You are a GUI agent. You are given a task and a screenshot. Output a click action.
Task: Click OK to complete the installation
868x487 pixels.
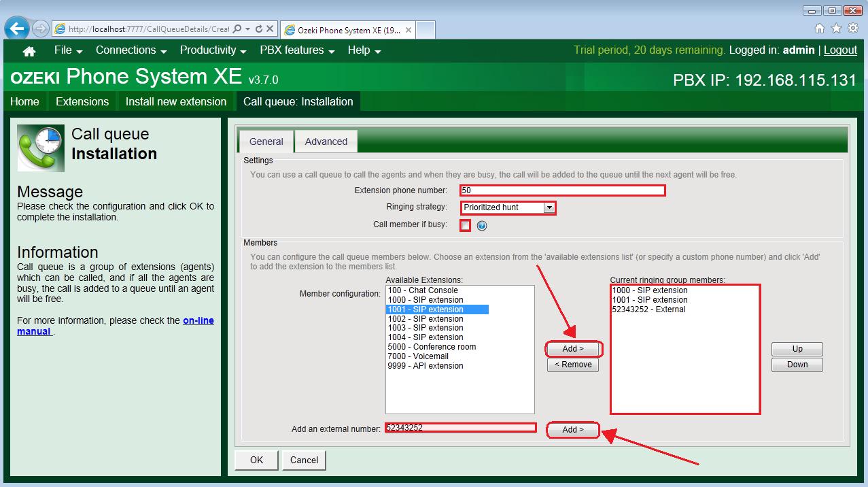click(256, 460)
